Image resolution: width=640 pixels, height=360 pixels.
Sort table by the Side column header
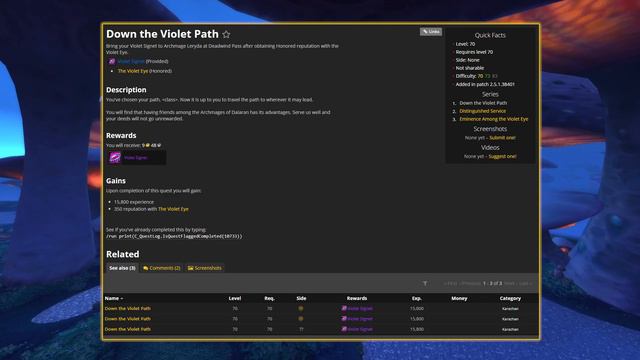(x=301, y=298)
